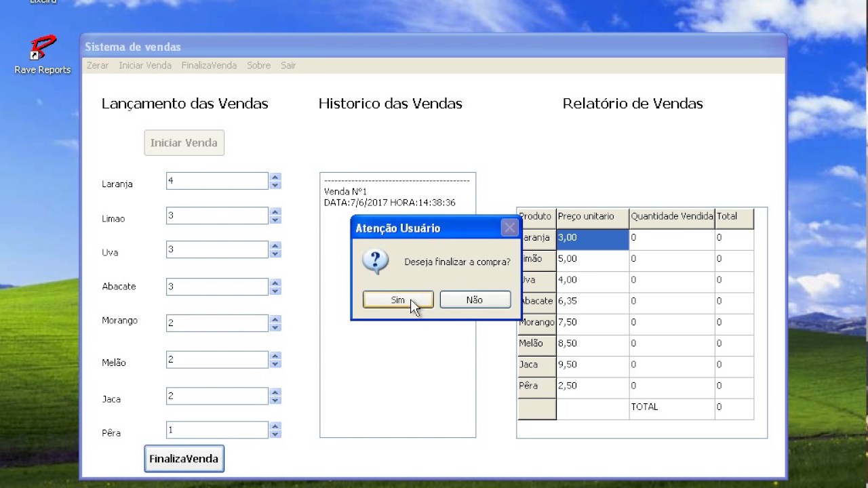Screen dimensions: 868x488
Task: Click the Jaca quantity field
Action: click(x=217, y=396)
